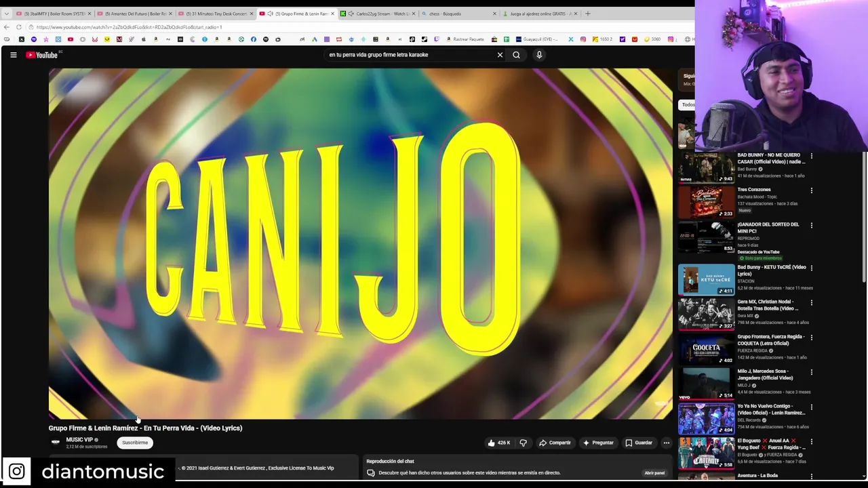
Task: Click the Todos filter chip
Action: click(687, 105)
